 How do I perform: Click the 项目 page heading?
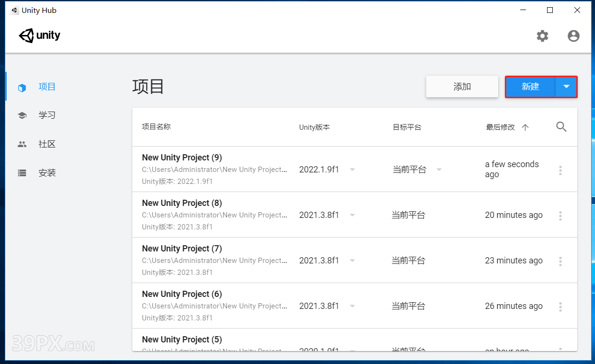[x=148, y=87]
